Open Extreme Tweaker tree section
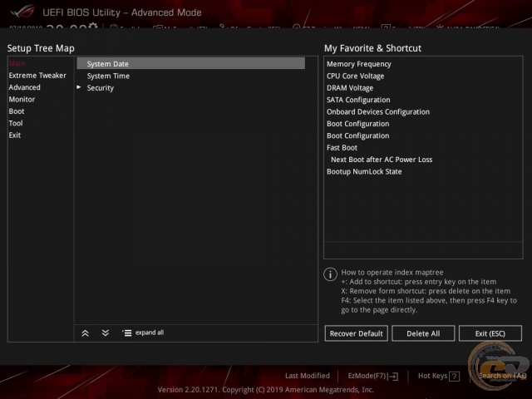Viewport: 532px width, 399px height. (x=37, y=76)
